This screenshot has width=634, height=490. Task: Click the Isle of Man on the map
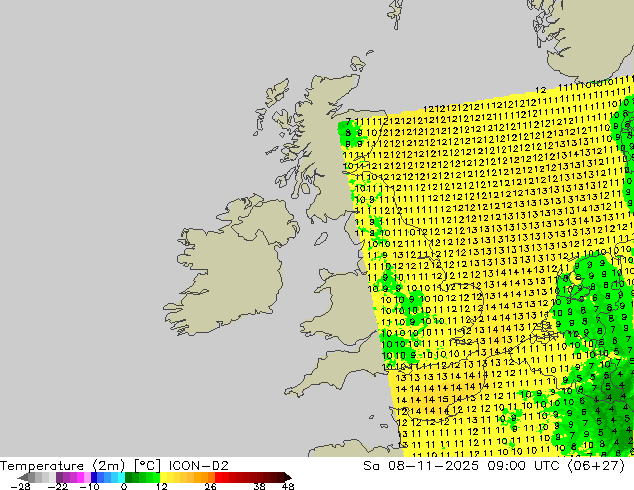(321, 239)
